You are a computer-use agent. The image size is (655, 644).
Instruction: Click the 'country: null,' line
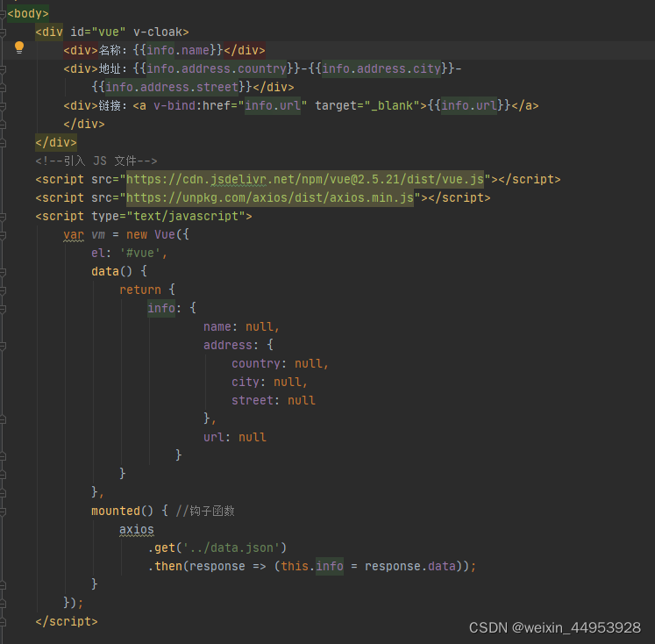click(x=281, y=363)
